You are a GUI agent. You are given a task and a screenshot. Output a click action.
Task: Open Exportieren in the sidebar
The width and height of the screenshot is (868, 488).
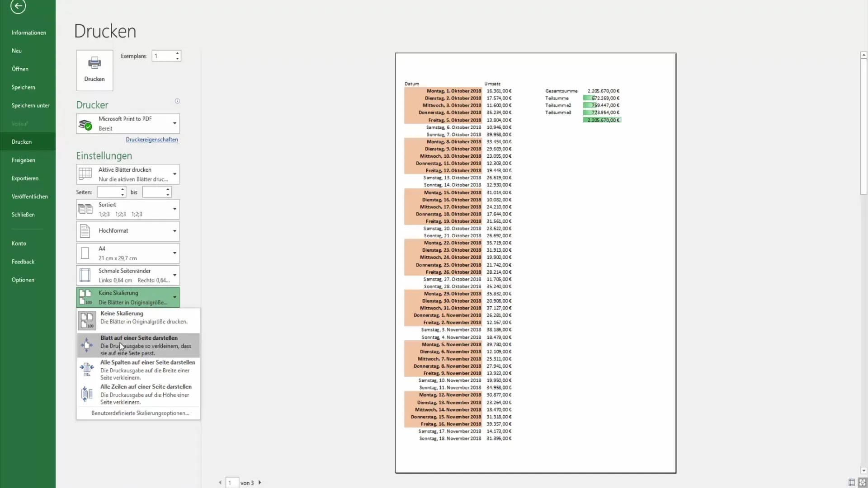(28, 178)
